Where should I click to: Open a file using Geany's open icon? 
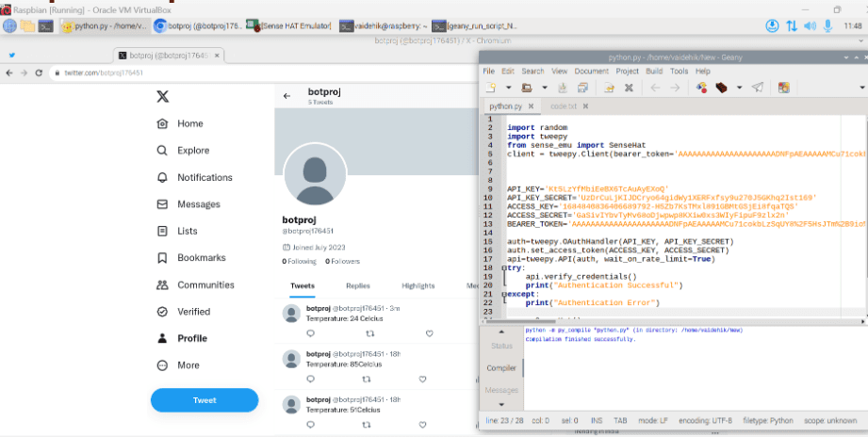(x=527, y=88)
